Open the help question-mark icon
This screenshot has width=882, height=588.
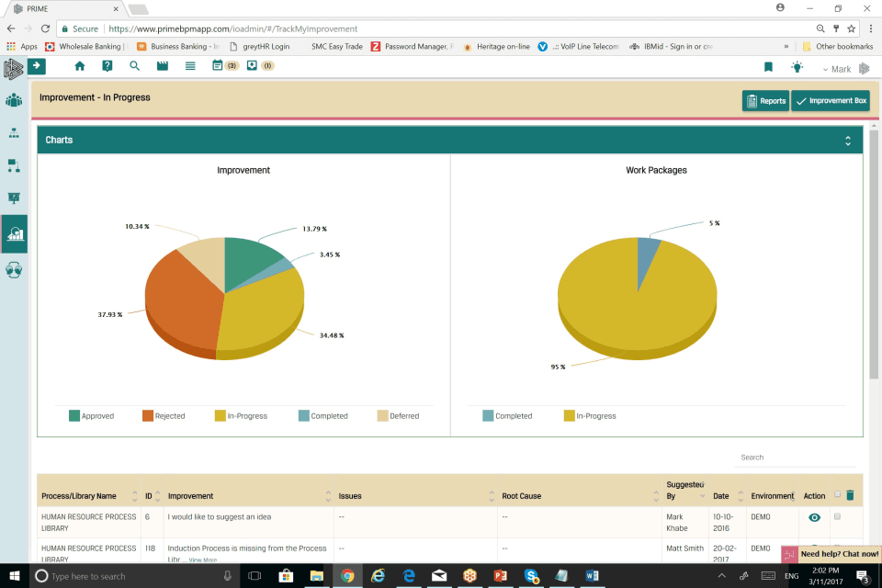pos(107,66)
